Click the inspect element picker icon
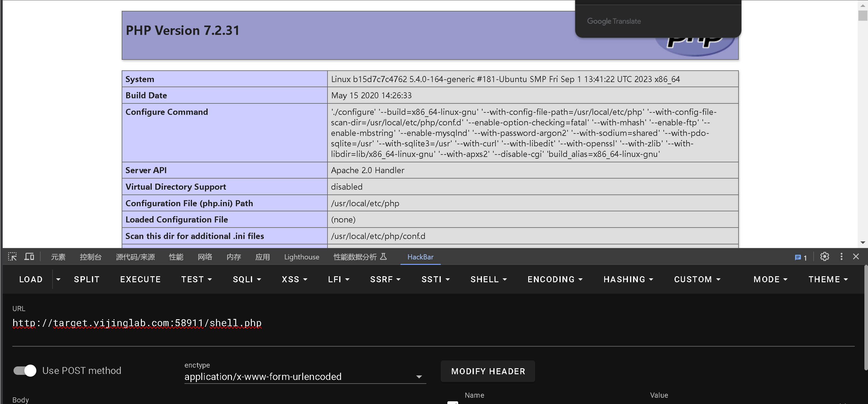 click(12, 257)
